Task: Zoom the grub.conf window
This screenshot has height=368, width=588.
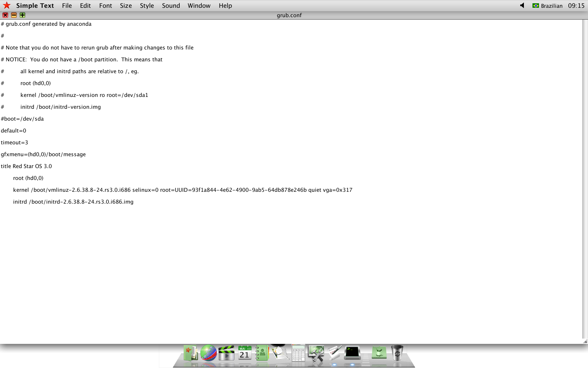Action: point(22,15)
